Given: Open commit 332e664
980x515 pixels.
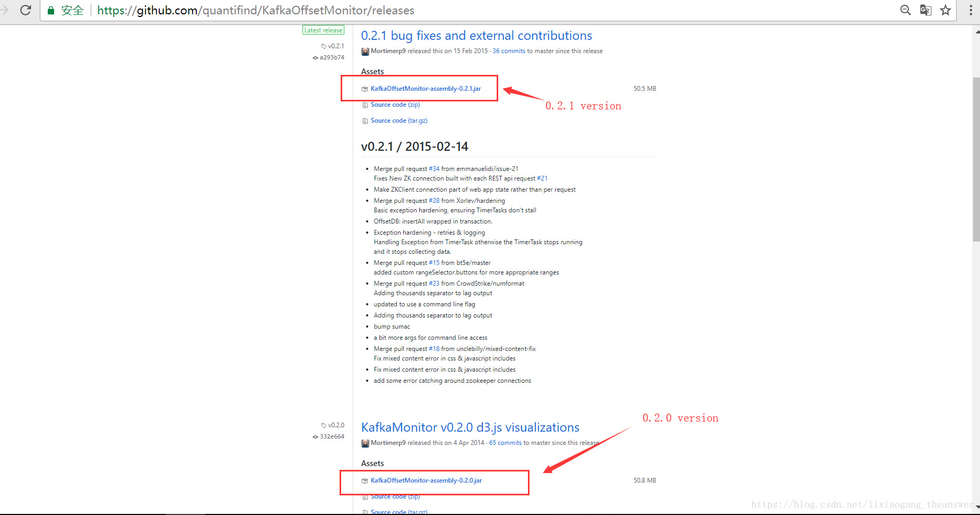Looking at the screenshot, I should tap(332, 436).
